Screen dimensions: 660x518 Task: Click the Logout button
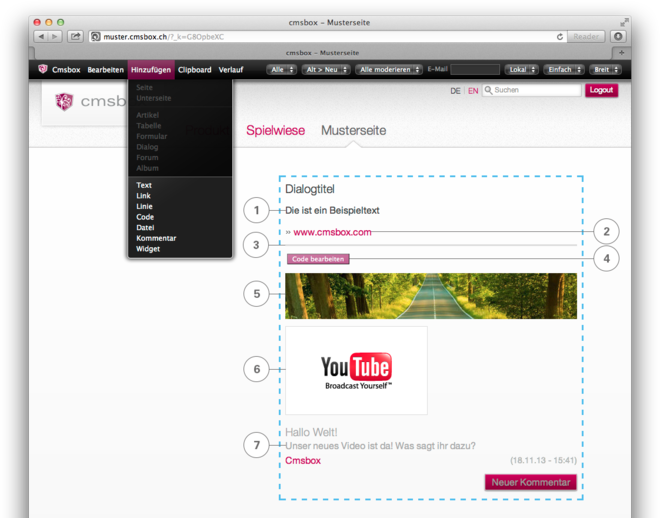[601, 90]
